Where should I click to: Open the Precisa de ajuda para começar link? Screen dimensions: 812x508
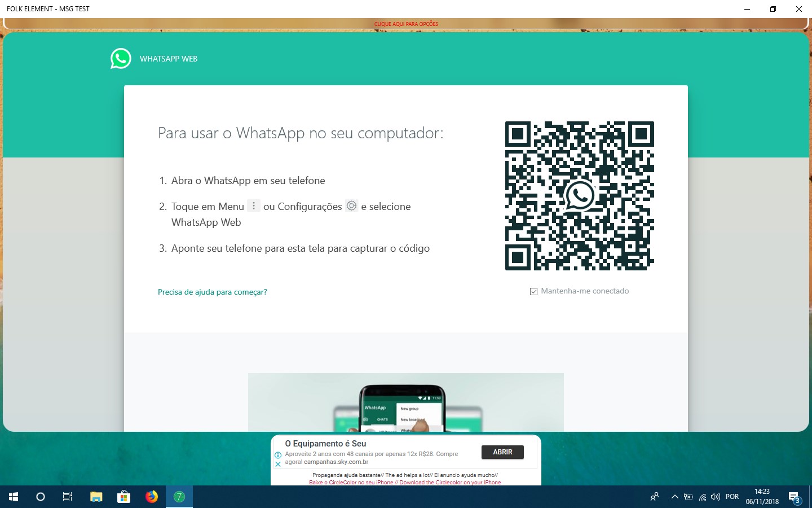213,292
